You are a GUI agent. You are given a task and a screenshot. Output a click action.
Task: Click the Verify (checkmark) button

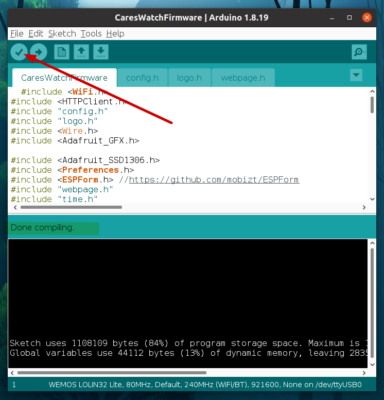(x=19, y=52)
